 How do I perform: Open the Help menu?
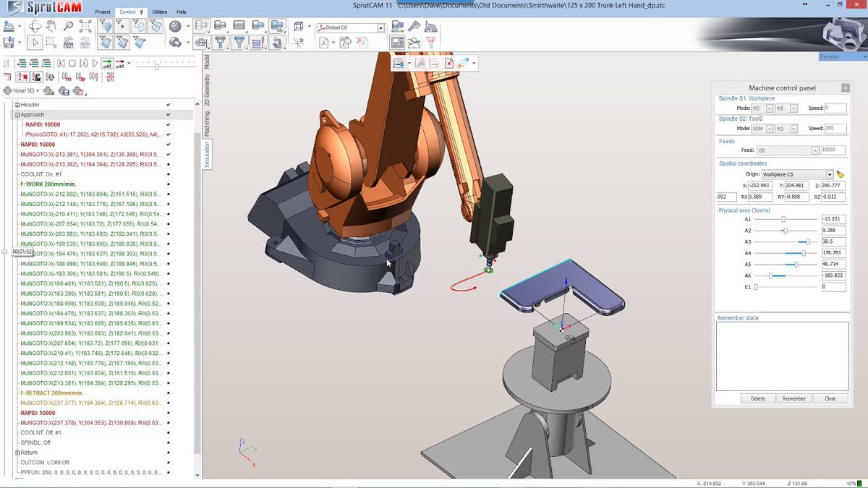coord(181,12)
